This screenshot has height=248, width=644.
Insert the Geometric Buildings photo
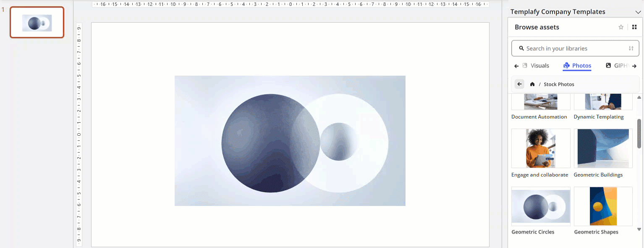coord(603,148)
